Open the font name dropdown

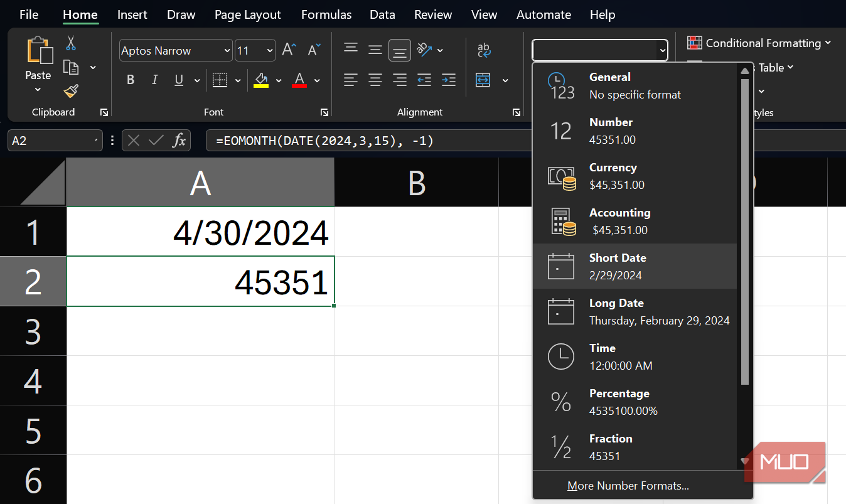tap(227, 51)
